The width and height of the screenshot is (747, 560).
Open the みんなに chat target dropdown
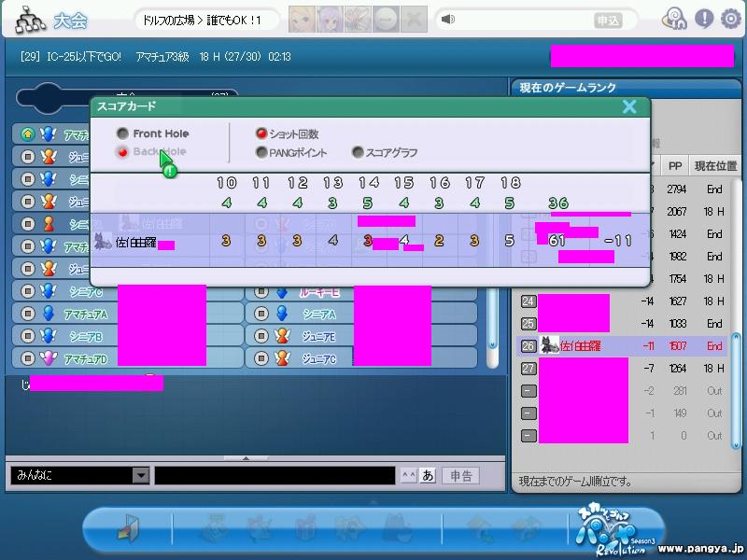pos(141,475)
